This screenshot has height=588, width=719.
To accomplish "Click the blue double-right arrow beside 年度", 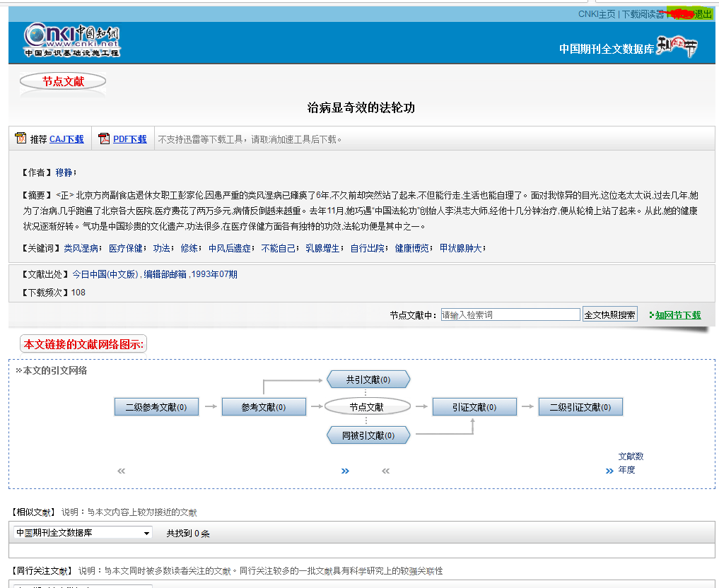I will pyautogui.click(x=609, y=471).
